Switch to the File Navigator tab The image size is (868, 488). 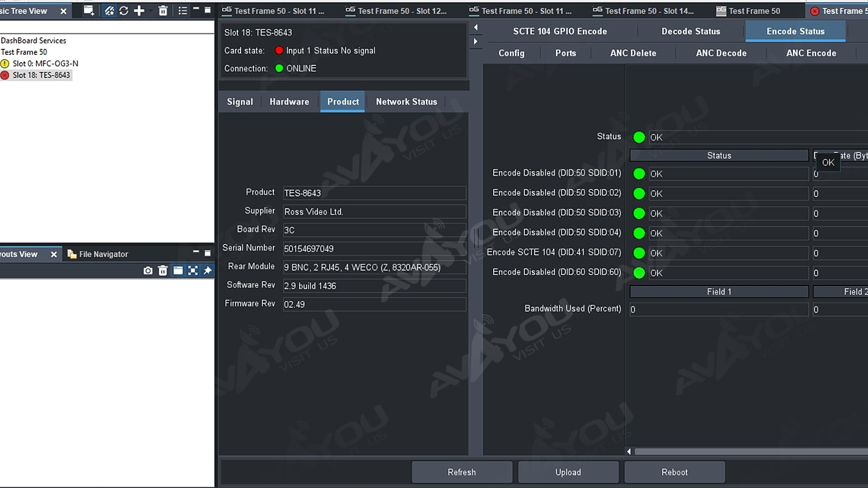(98, 254)
